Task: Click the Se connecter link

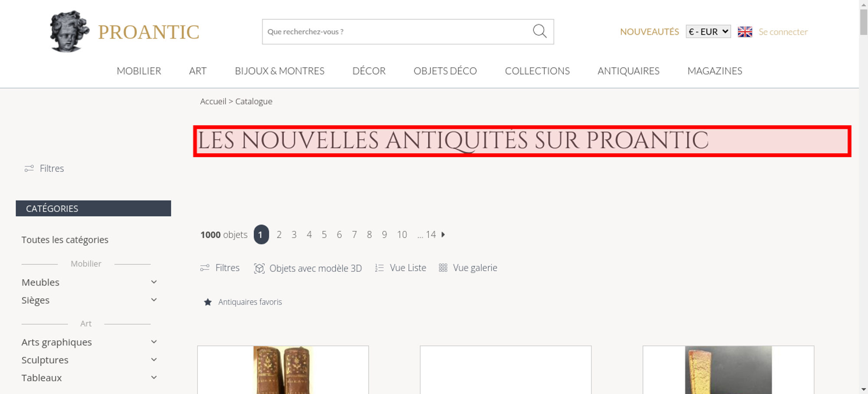Action: (783, 32)
